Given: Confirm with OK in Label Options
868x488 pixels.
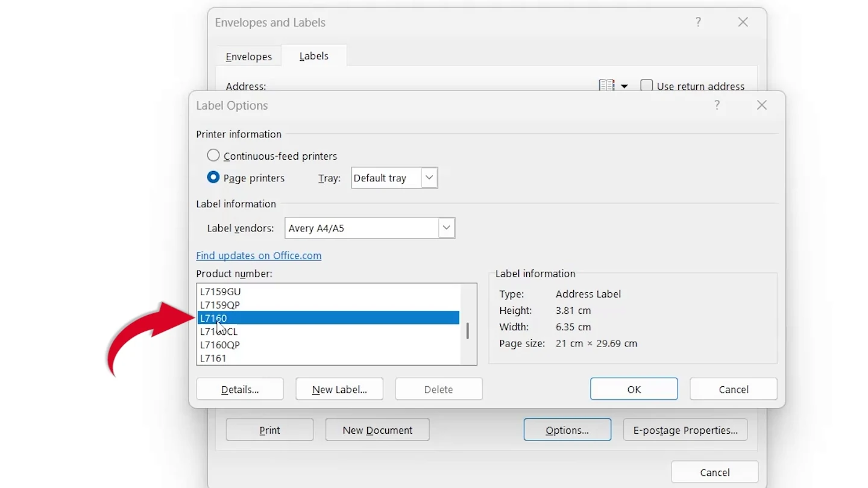Looking at the screenshot, I should click(x=634, y=389).
